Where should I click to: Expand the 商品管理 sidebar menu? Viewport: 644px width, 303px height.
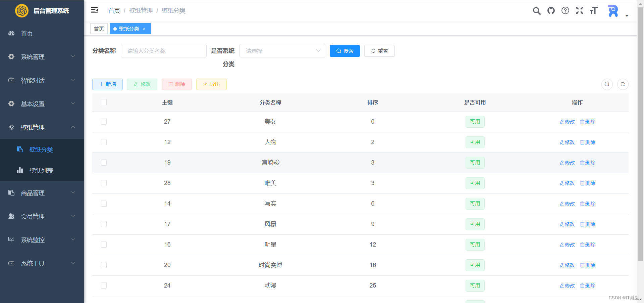(42, 193)
